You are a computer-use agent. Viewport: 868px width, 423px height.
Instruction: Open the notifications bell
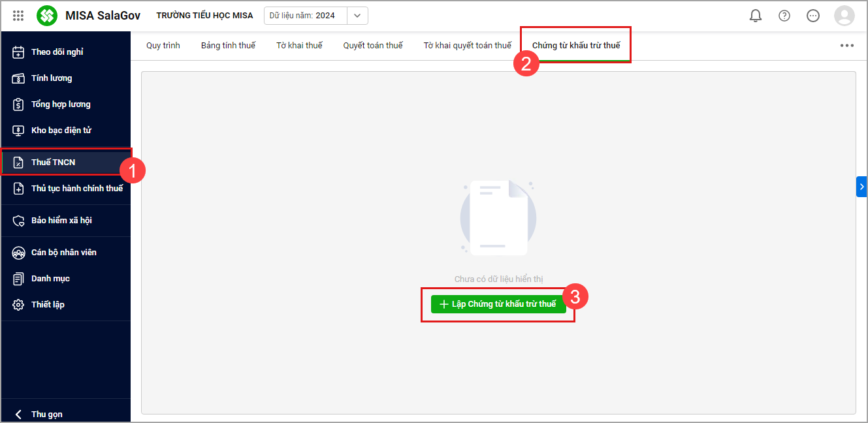756,16
